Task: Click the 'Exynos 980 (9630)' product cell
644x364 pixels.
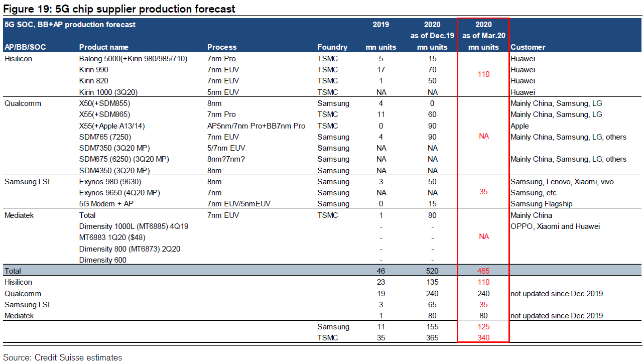Action: click(x=109, y=182)
